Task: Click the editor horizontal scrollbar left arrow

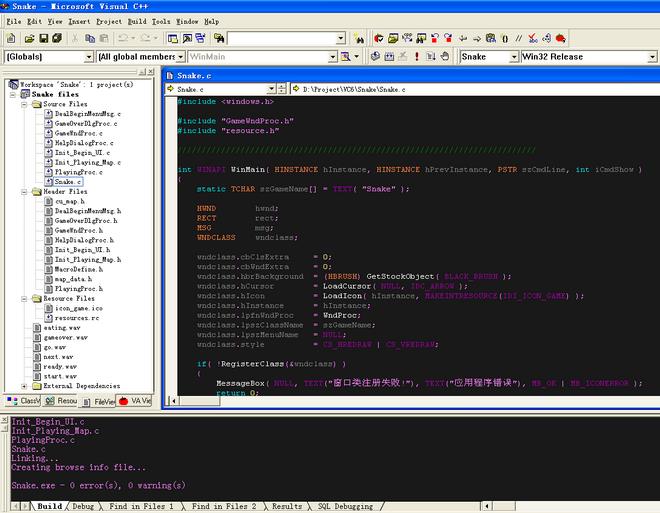Action: tap(173, 401)
